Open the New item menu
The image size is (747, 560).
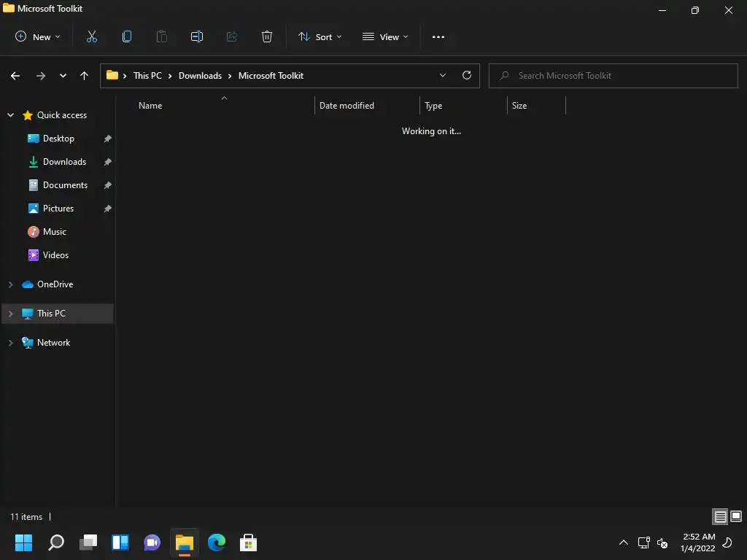(38, 36)
